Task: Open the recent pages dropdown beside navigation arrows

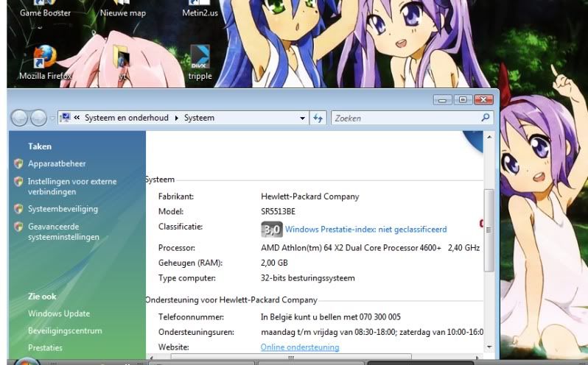Action: click(x=52, y=118)
